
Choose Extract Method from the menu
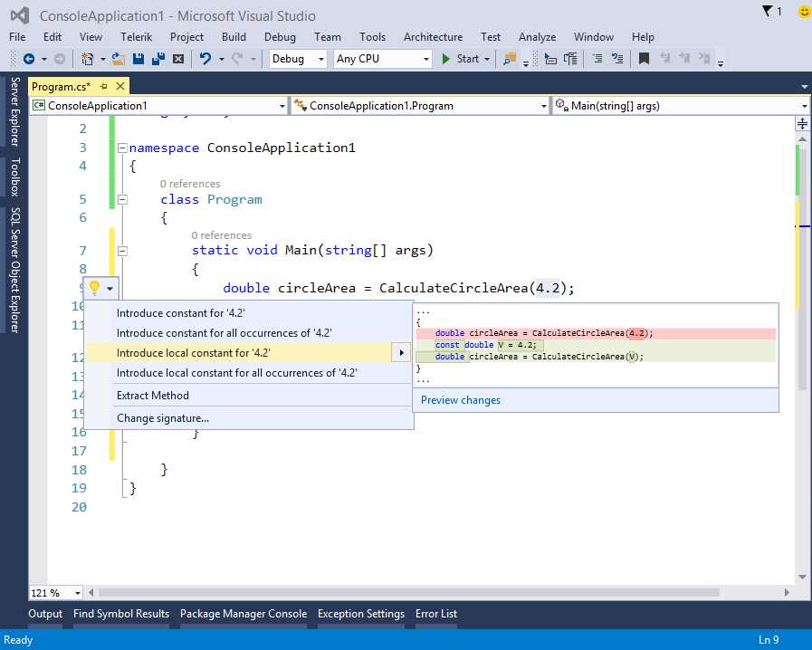coord(249,396)
